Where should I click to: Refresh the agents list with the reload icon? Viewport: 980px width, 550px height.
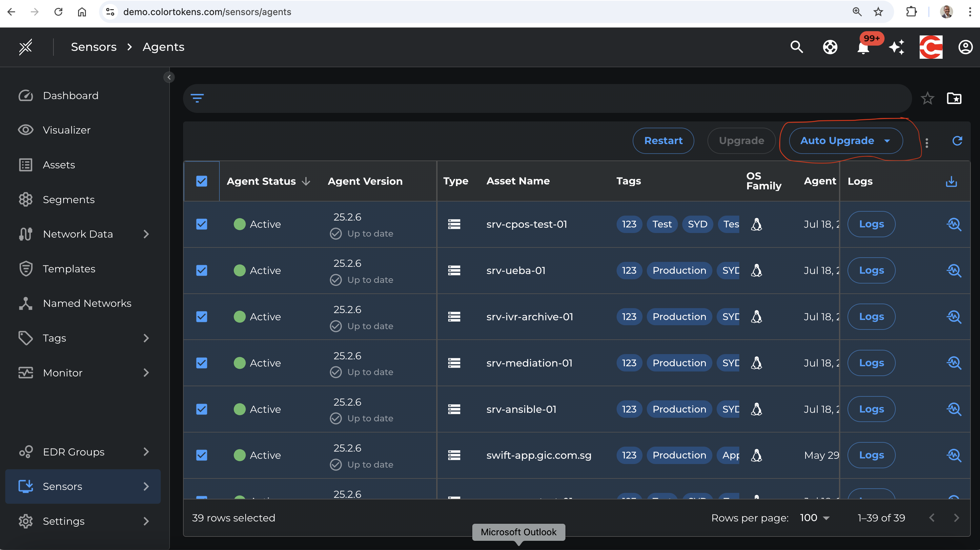[x=958, y=140]
